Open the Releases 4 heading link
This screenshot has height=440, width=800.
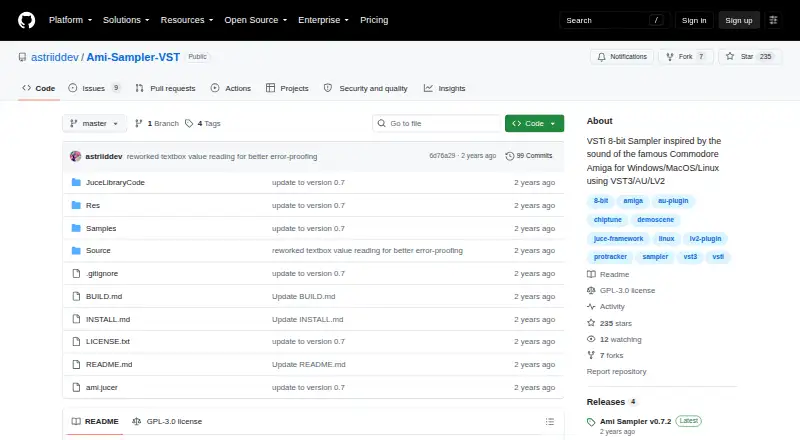pos(611,402)
